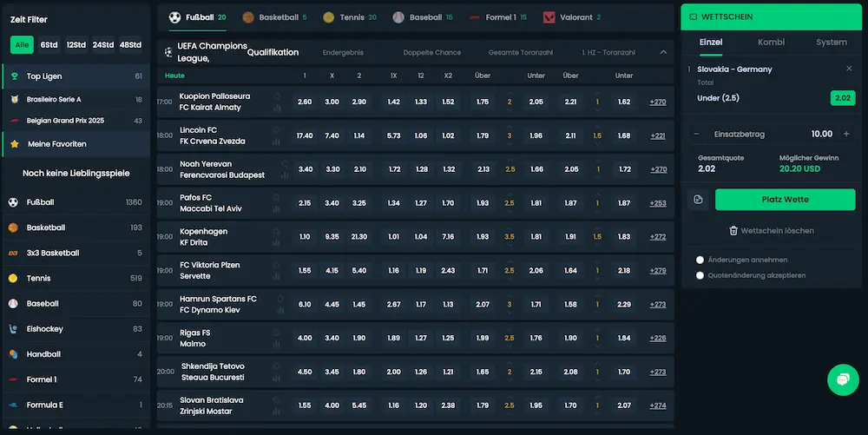Remove Slovakia - Germany bet with X
Image resolution: width=868 pixels, height=435 pixels.
coord(849,69)
